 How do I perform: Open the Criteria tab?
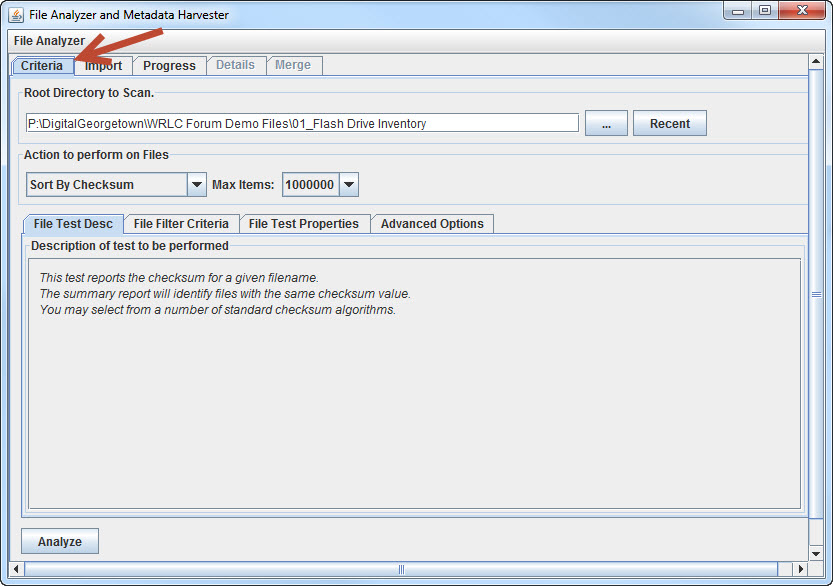(x=42, y=66)
